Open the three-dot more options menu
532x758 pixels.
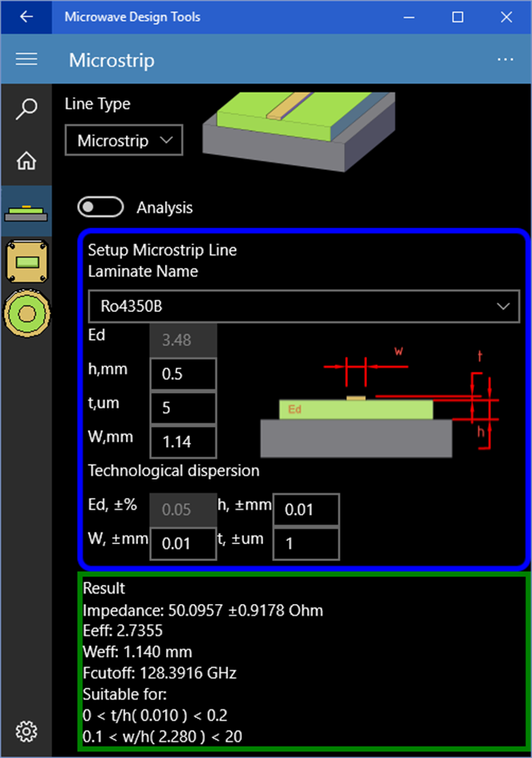506,60
